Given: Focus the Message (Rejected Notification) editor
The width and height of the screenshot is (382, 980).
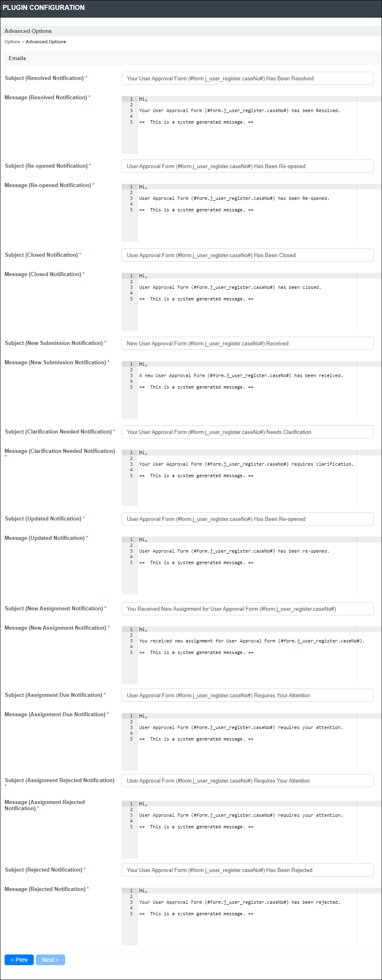Looking at the screenshot, I should (251, 917).
